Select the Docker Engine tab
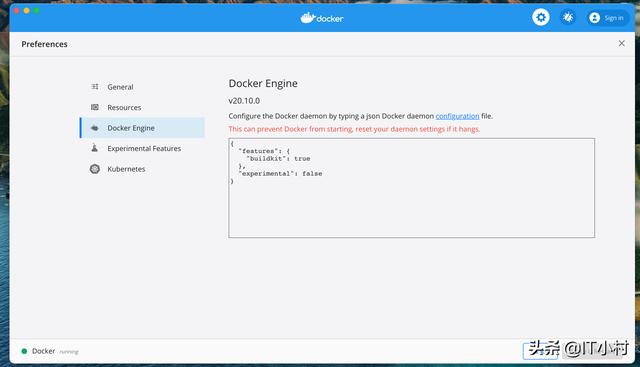640x367 pixels. tap(142, 128)
